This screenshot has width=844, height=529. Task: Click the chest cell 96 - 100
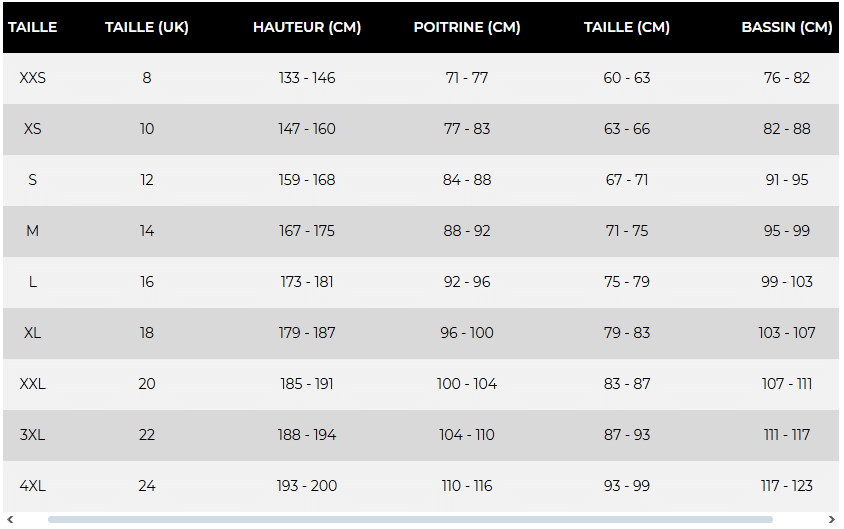click(467, 333)
